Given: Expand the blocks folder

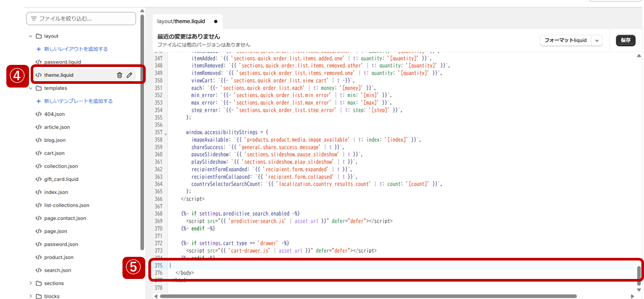Looking at the screenshot, I should [31, 296].
